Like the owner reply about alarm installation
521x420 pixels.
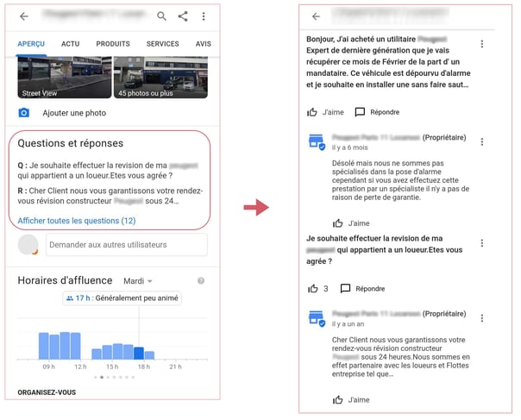coord(337,223)
